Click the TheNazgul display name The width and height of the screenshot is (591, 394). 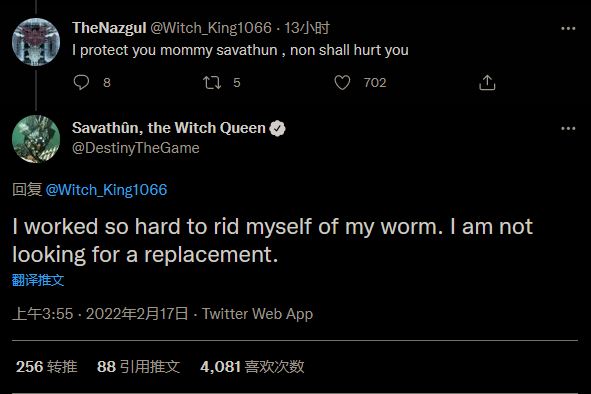[x=109, y=28]
